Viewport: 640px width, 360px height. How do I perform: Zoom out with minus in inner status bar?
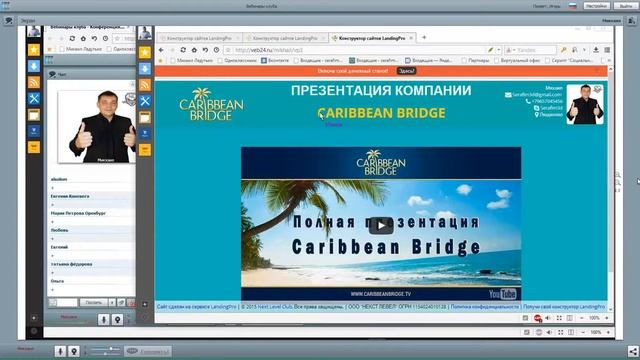pyautogui.click(x=582, y=318)
